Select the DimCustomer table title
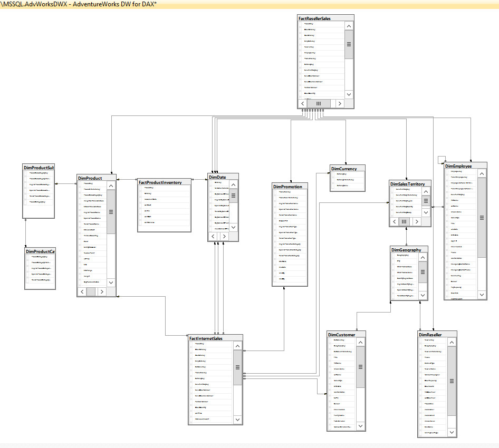 click(x=342, y=335)
